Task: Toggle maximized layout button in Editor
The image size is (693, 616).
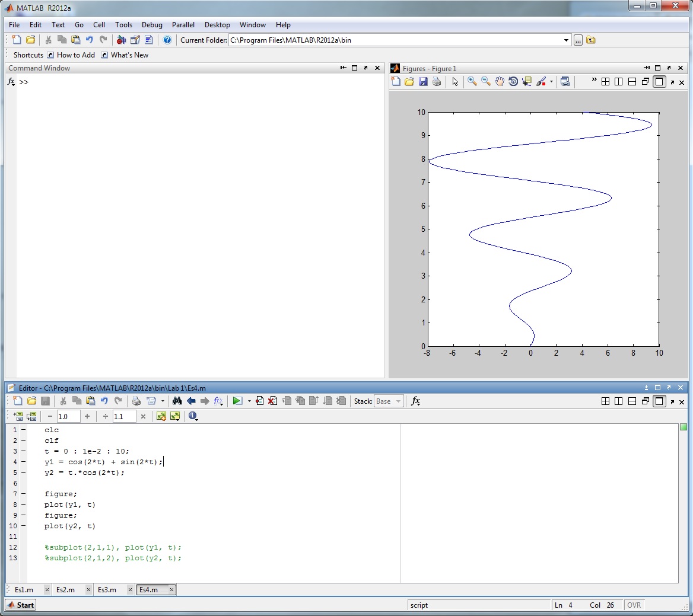Action: click(x=659, y=401)
